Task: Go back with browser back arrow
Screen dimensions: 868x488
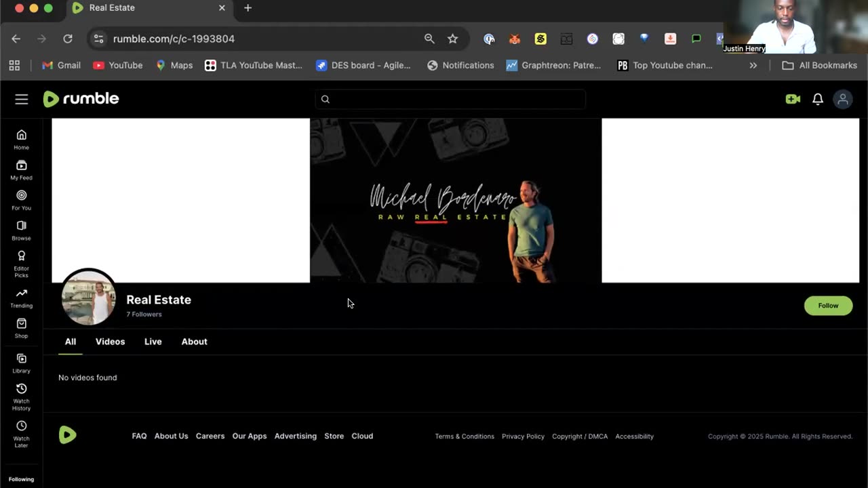Action: (16, 39)
